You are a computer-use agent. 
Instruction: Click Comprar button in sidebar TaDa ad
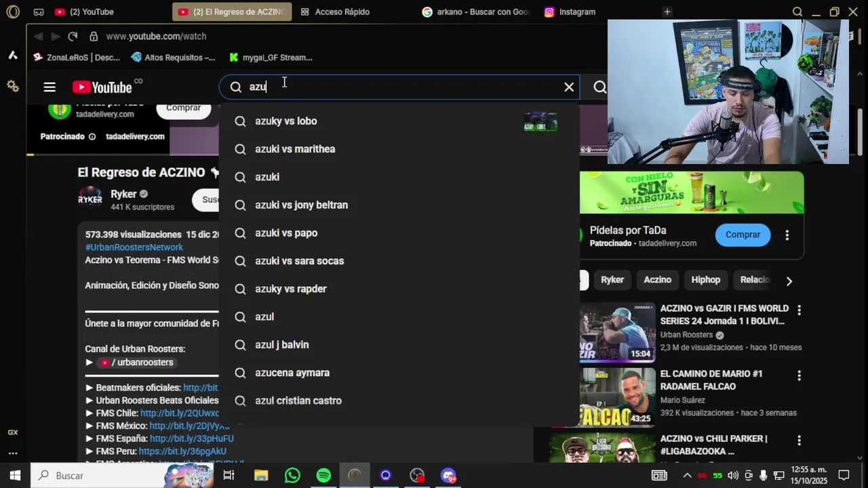[743, 235]
